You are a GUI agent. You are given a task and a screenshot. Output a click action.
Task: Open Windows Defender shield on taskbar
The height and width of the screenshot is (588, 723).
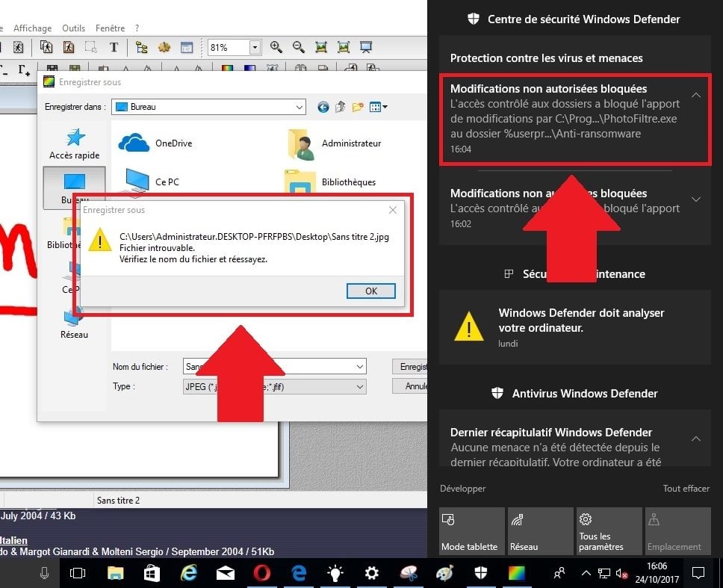tap(481, 573)
